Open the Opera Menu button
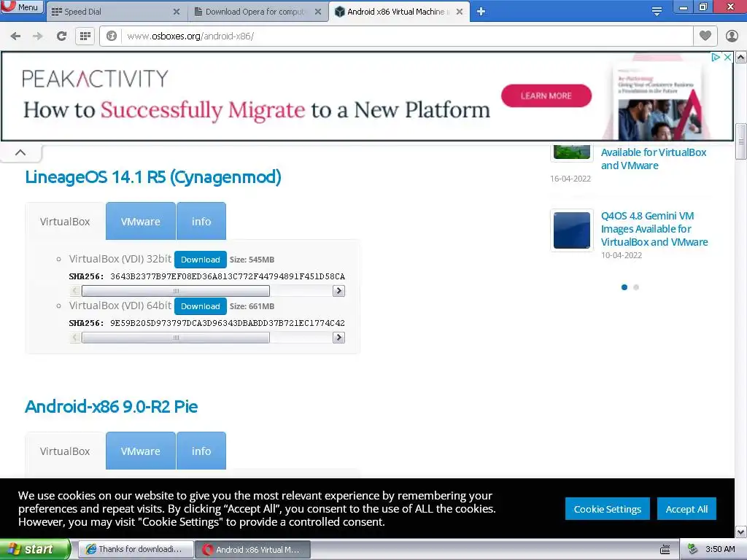 (22, 7)
